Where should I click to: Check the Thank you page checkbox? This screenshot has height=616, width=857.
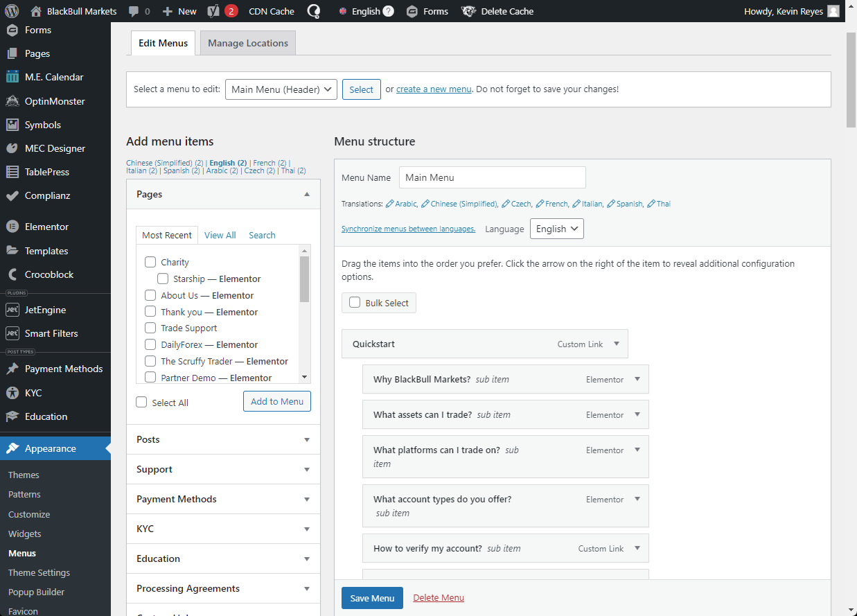(150, 312)
